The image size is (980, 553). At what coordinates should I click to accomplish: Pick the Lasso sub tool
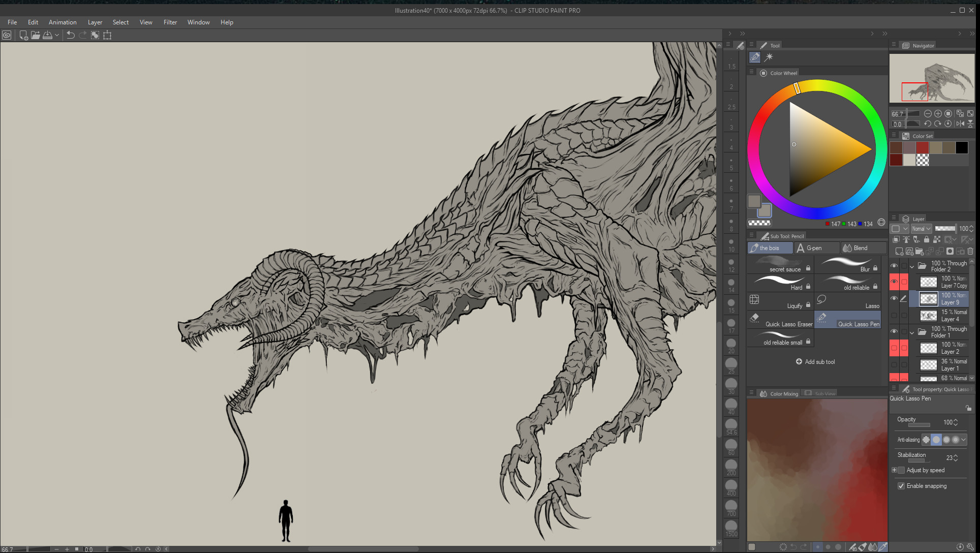click(848, 301)
